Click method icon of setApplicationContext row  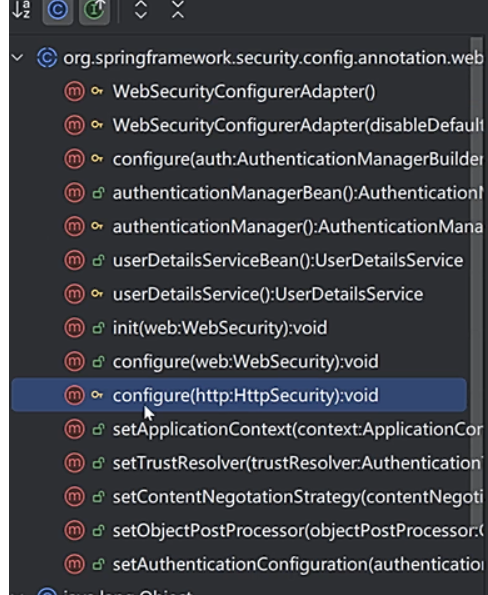pos(74,429)
